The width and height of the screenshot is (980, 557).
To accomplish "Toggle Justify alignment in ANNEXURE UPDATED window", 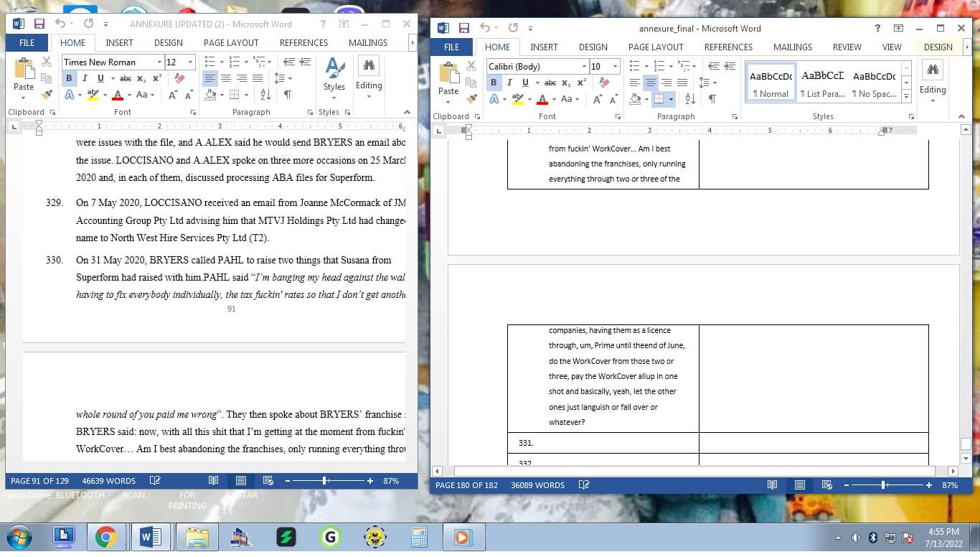I will (258, 78).
